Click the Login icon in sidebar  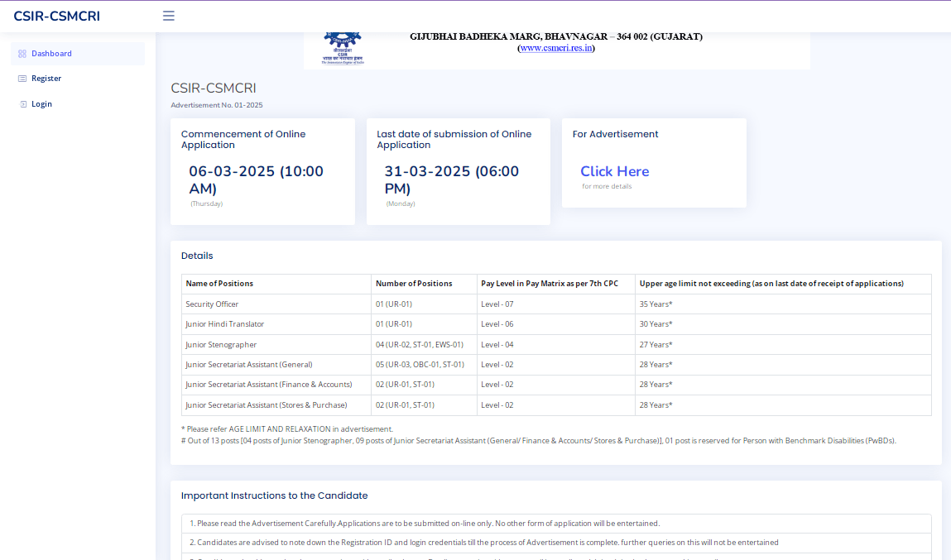click(23, 104)
